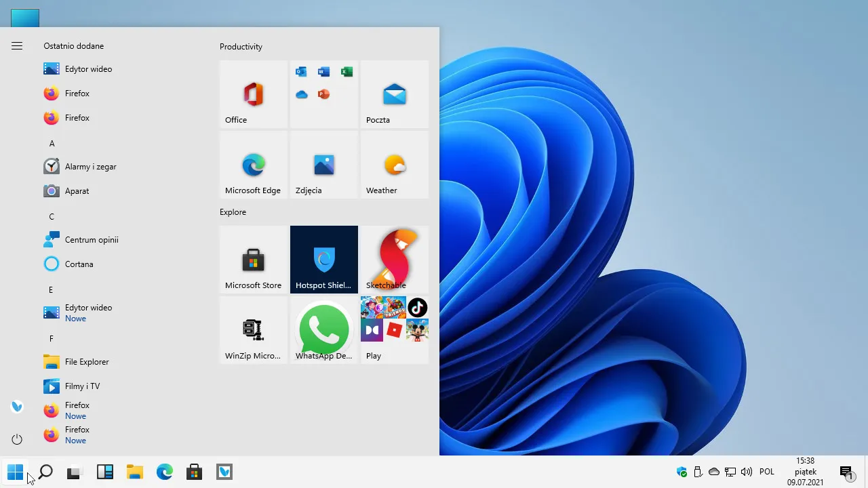This screenshot has height=488, width=868.
Task: Open Widgets panel on taskbar
Action: tap(104, 472)
